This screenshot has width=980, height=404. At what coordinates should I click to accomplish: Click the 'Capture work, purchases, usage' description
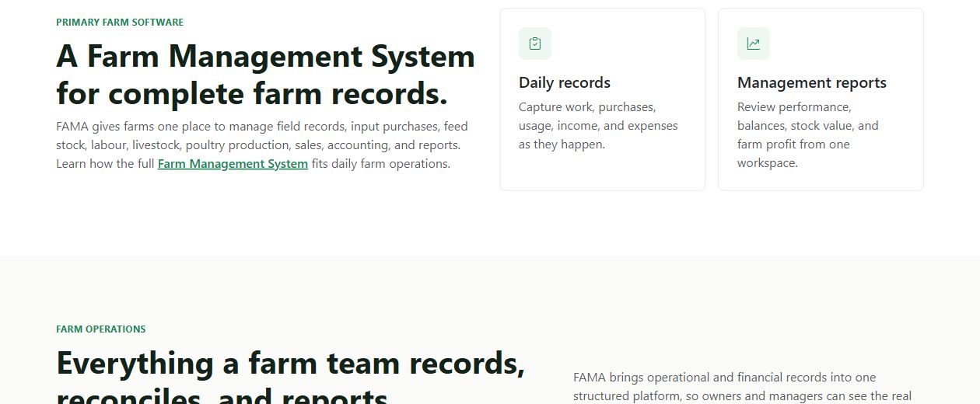click(598, 126)
